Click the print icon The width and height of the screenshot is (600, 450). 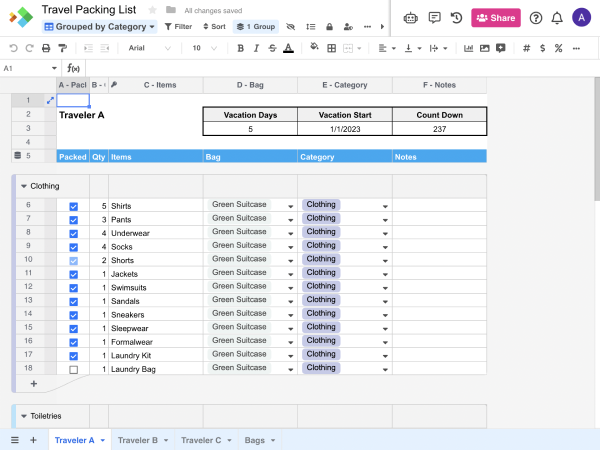(x=46, y=48)
